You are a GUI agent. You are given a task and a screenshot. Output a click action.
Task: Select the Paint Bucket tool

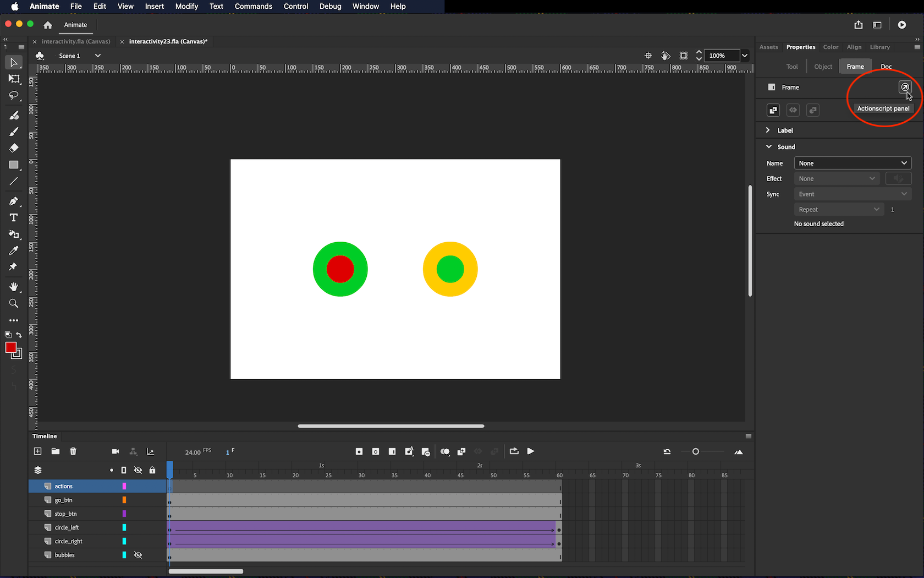click(x=14, y=234)
